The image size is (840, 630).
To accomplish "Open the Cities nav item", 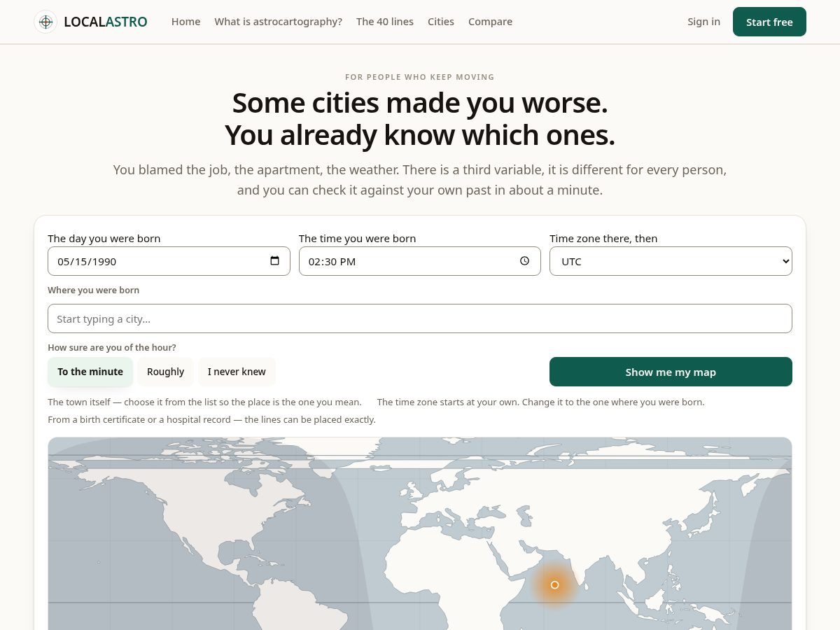I will pos(441,22).
